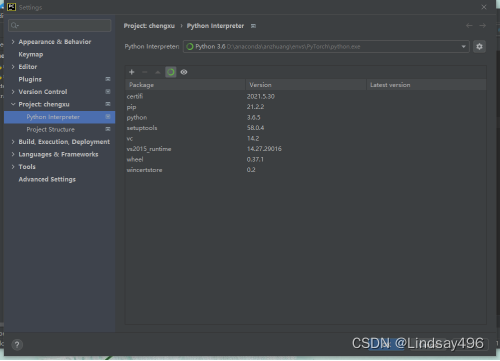Screen dimensions: 500x361
Task: Select the vc package row
Action: pos(306,138)
